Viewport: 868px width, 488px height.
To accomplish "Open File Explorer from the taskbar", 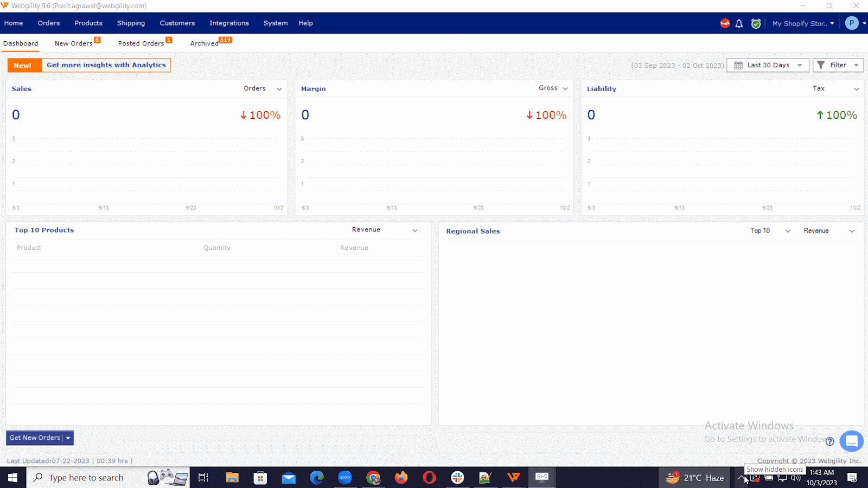I will coord(232,477).
